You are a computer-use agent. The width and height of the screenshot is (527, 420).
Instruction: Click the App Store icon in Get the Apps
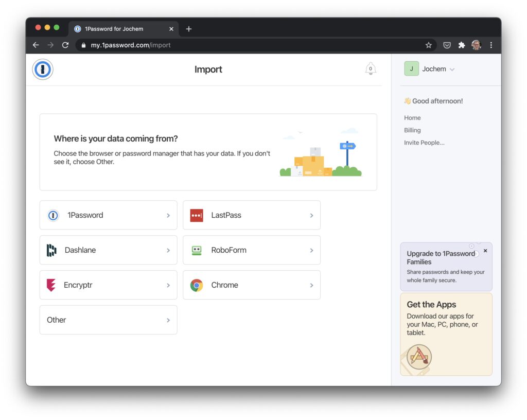pyautogui.click(x=419, y=357)
